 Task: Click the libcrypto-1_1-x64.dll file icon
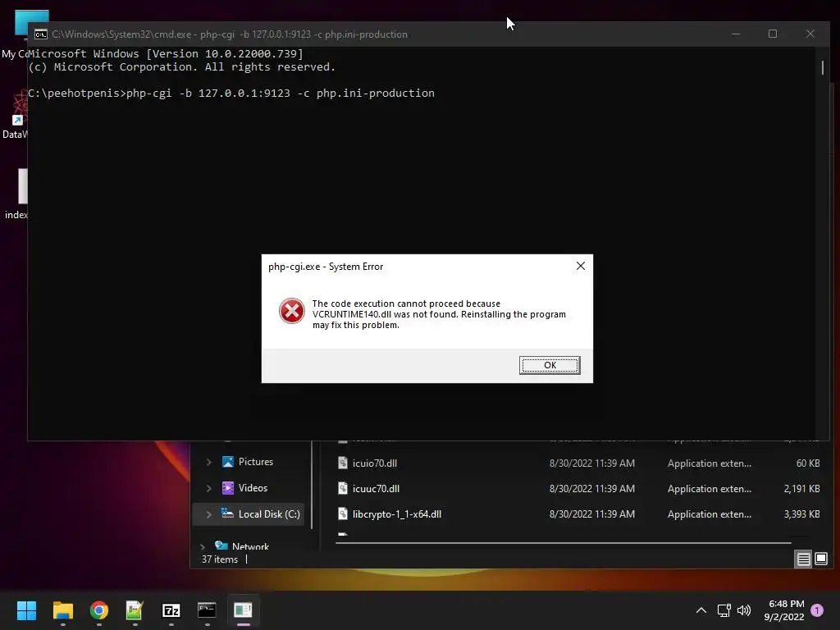pyautogui.click(x=343, y=514)
